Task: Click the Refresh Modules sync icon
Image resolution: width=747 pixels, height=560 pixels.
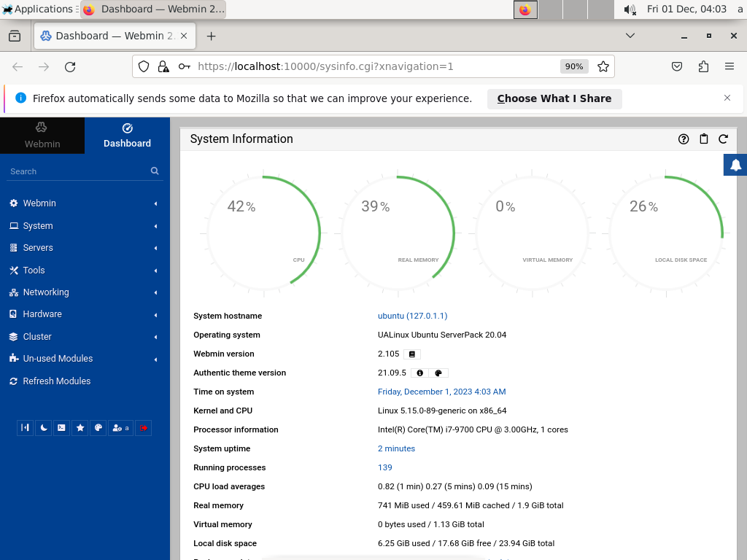Action: pyautogui.click(x=14, y=381)
